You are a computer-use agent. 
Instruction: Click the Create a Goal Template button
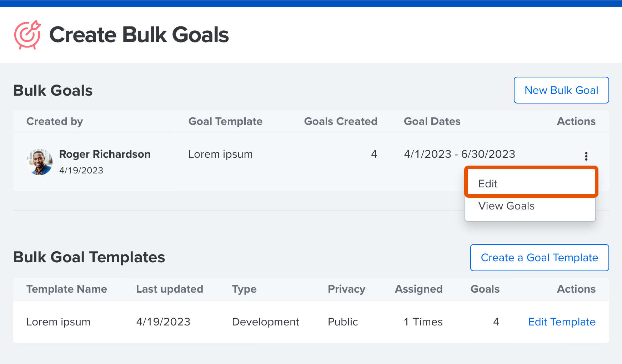539,257
